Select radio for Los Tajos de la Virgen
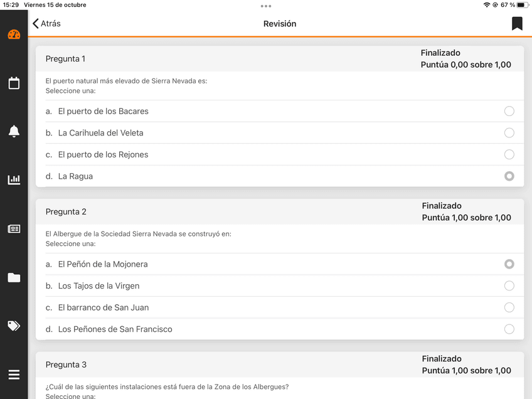Image resolution: width=532 pixels, height=399 pixels. click(x=509, y=286)
